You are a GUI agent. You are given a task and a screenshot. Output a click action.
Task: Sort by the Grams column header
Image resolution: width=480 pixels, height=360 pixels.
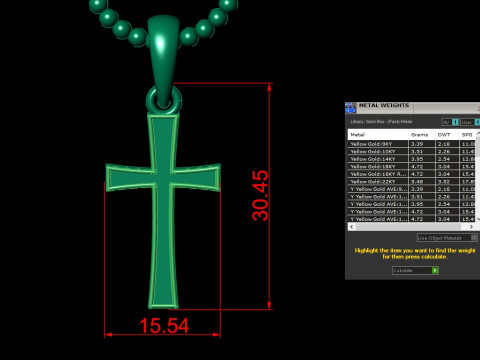(422, 135)
